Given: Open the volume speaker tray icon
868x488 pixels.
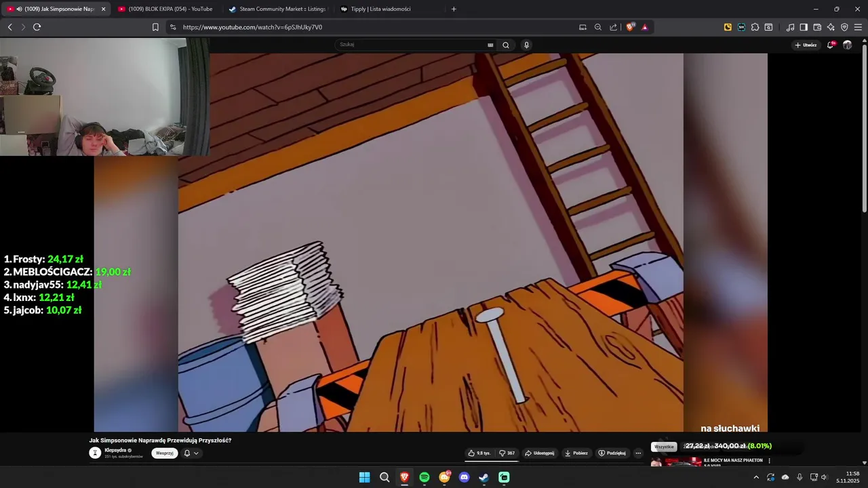Looking at the screenshot, I should point(824,477).
